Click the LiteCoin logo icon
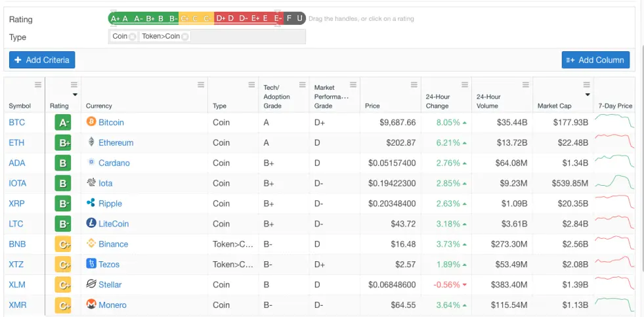Image resolution: width=644 pixels, height=317 pixels. [91, 223]
